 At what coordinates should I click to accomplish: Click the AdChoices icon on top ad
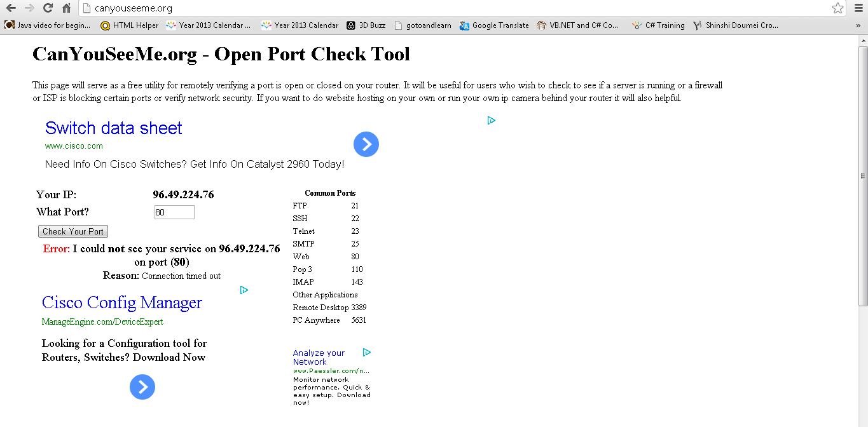492,120
